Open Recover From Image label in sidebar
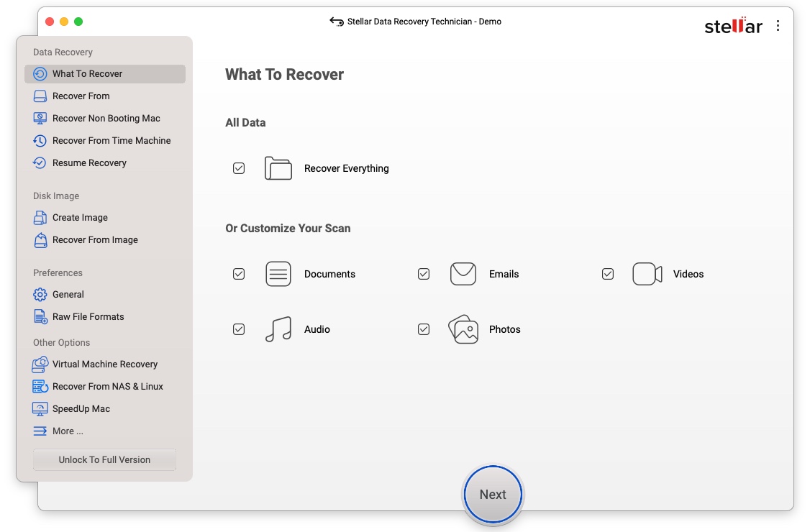 tap(95, 239)
